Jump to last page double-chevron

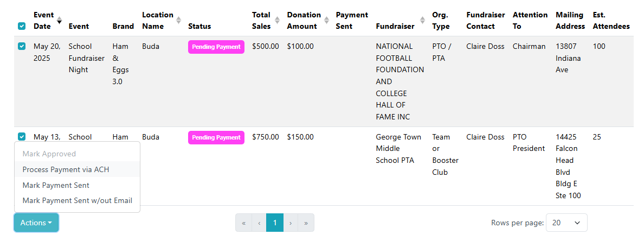(306, 223)
